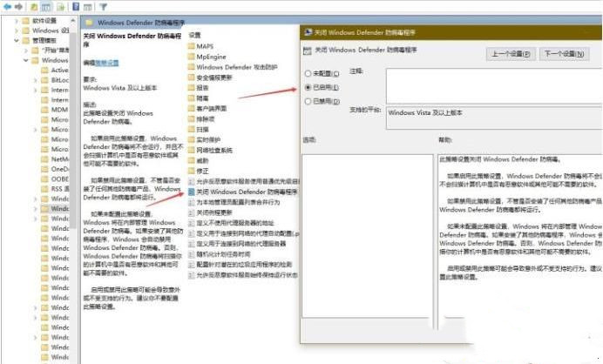Toggle the show/hide action pane icon
This screenshot has height=364, width=603.
(88, 7)
